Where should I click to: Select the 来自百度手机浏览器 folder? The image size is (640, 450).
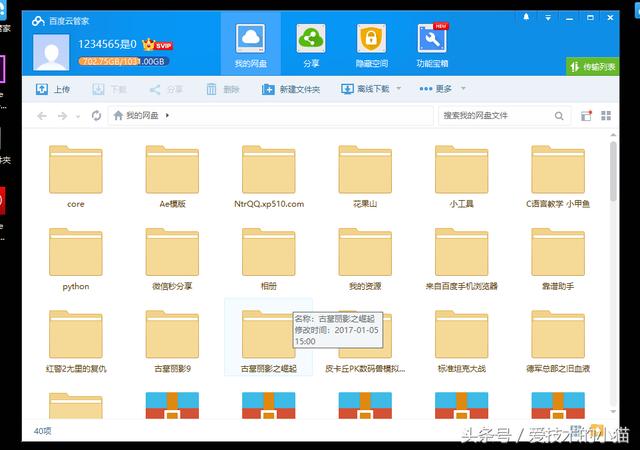462,259
